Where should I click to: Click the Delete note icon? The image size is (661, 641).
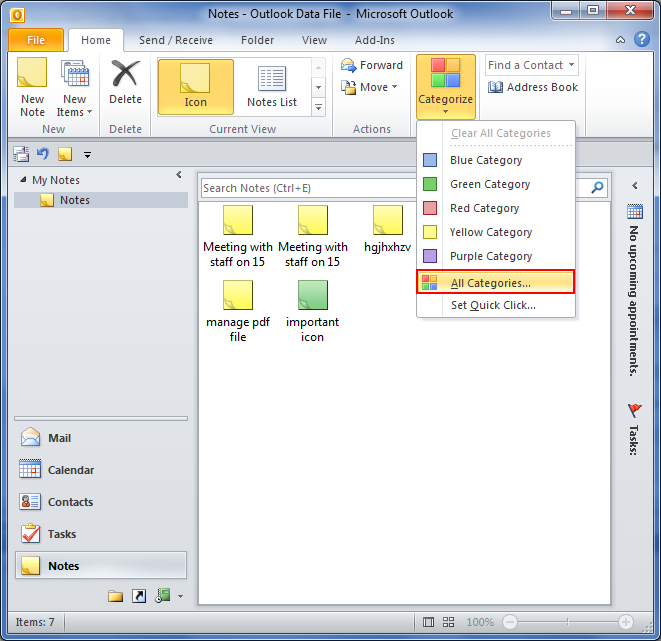[x=125, y=82]
